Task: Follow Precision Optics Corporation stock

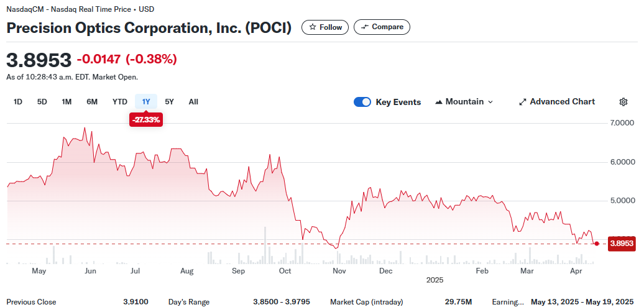Action: [325, 27]
